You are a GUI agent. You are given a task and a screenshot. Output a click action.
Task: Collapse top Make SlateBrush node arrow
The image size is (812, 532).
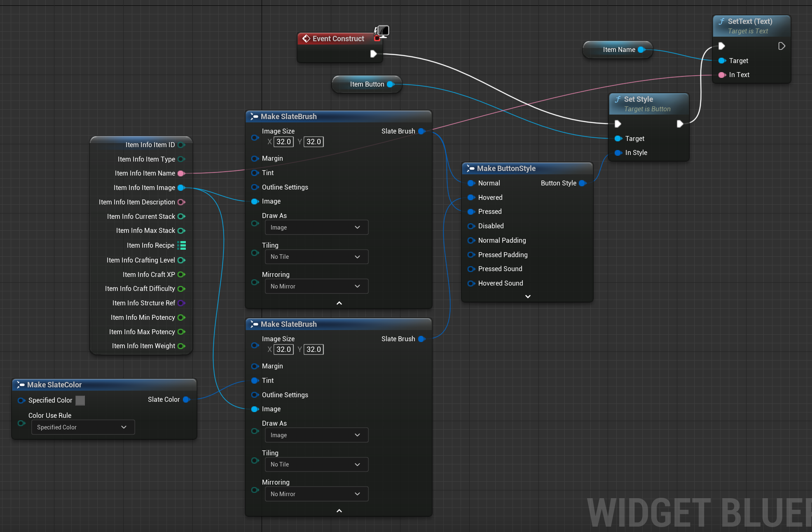[x=339, y=303]
